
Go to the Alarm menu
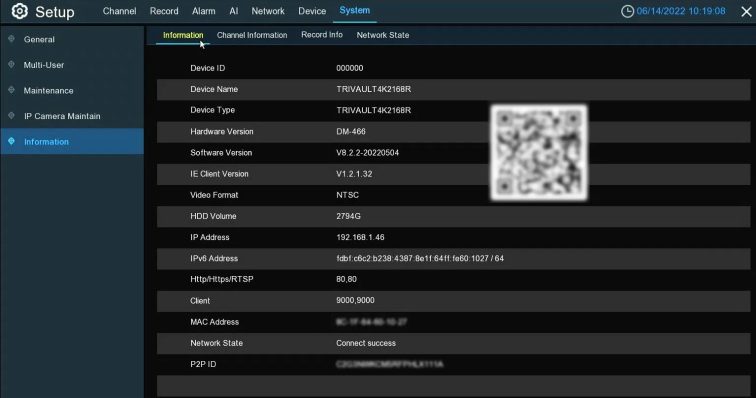tap(203, 11)
